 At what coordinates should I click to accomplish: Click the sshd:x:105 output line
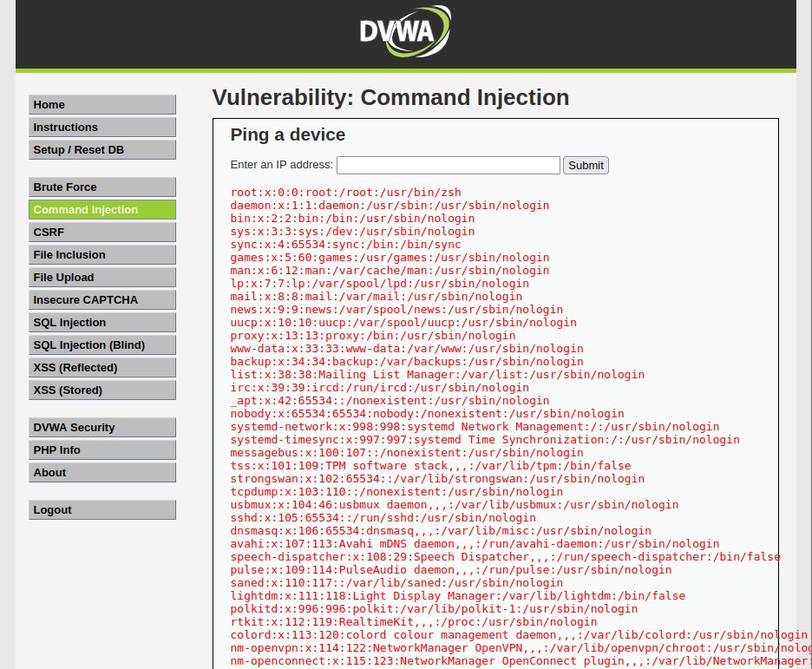pyautogui.click(x=383, y=518)
